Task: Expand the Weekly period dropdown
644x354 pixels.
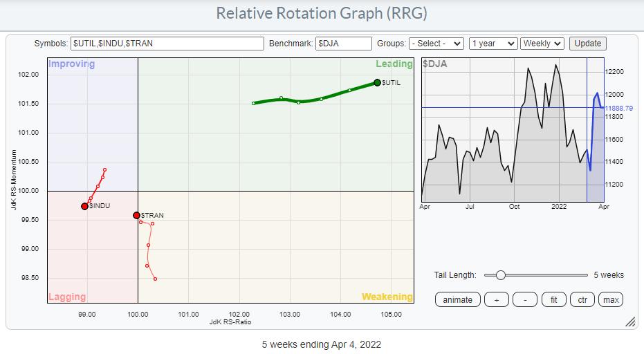Action: (x=542, y=44)
